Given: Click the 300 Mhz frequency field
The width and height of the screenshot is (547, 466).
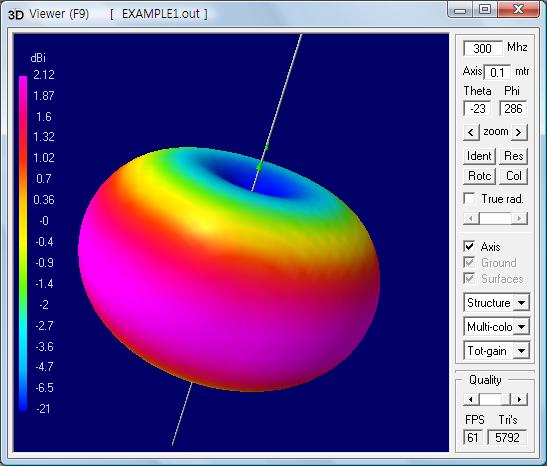Looking at the screenshot, I should 483,48.
